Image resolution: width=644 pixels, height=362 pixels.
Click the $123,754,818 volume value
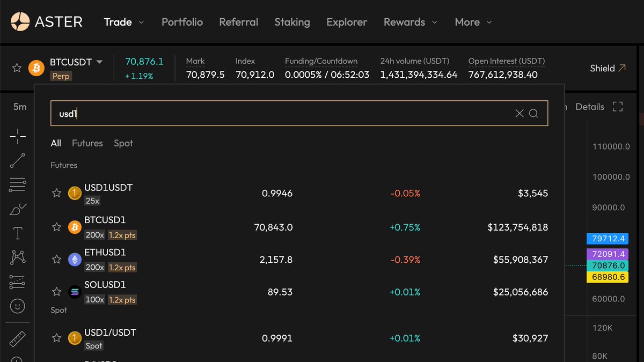(518, 227)
